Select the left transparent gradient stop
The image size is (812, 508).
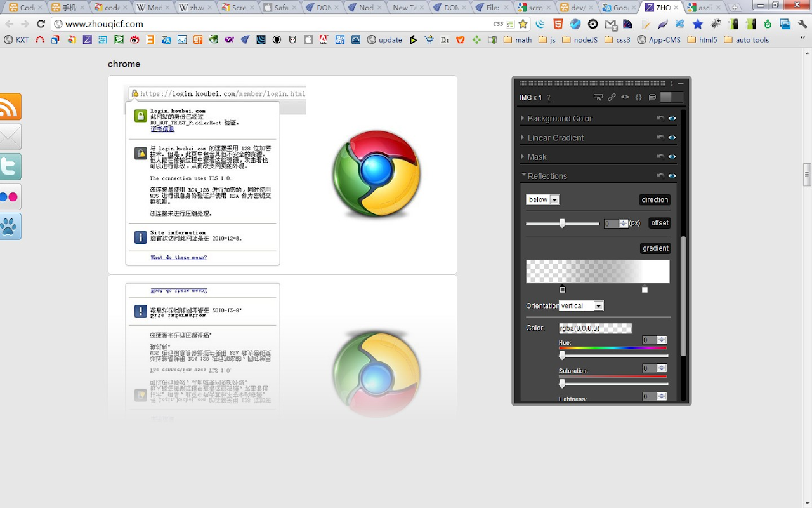point(562,290)
